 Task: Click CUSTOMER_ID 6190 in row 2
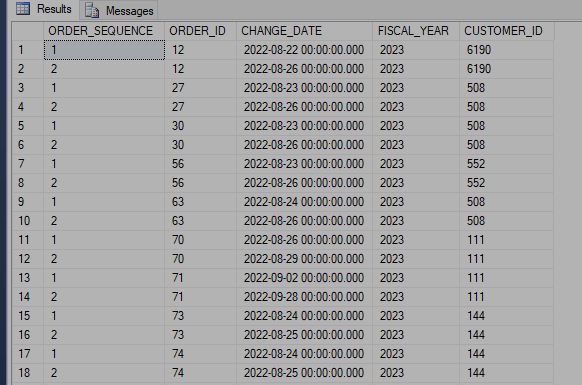506,69
